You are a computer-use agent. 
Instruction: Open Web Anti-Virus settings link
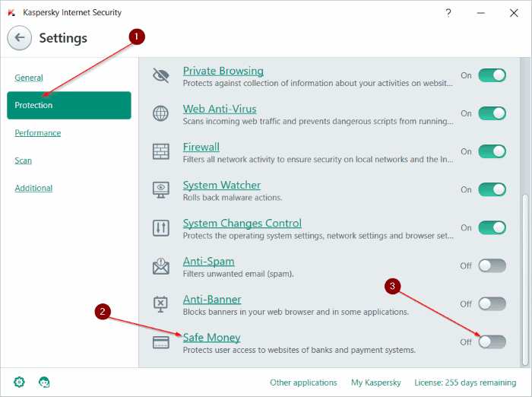point(220,109)
